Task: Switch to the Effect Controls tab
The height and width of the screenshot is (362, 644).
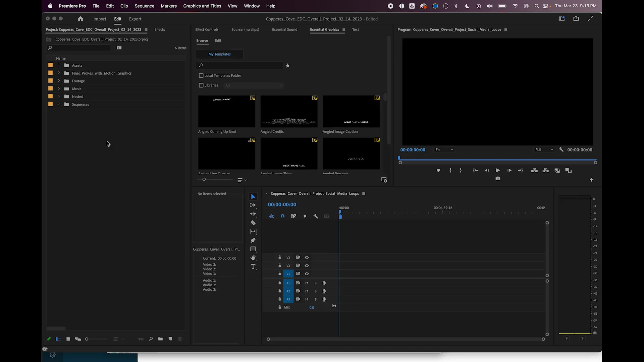Action: 207,29
